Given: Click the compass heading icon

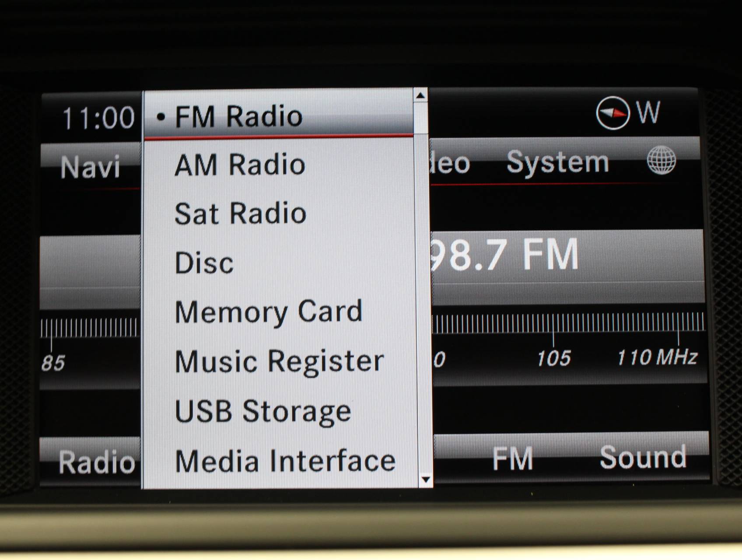Looking at the screenshot, I should tap(612, 113).
